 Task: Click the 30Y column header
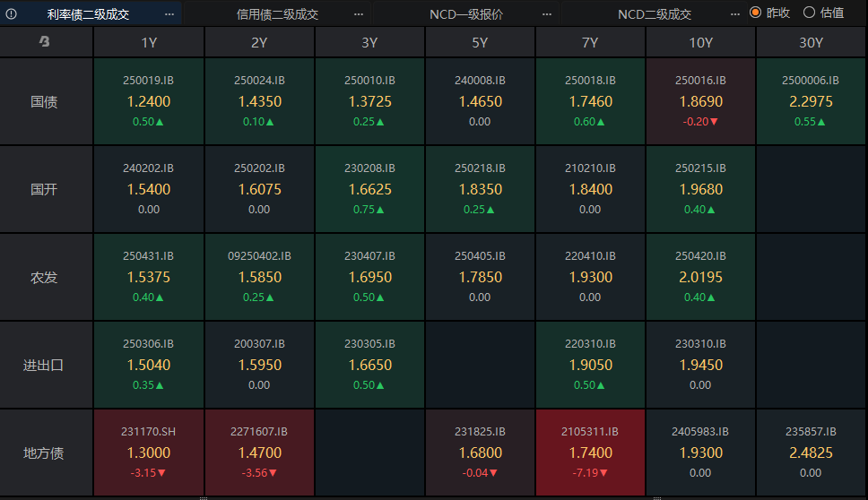click(811, 42)
